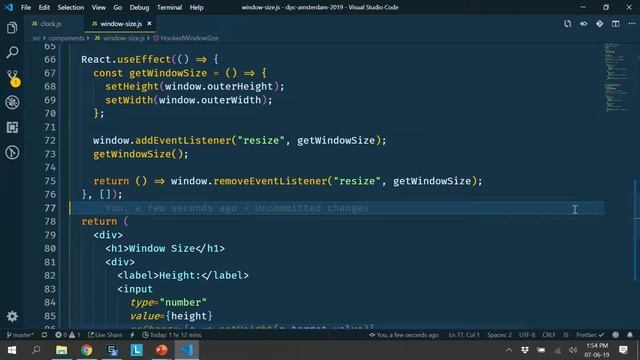Open the GitLens view below the Extensions icon
Image resolution: width=640 pixels, height=360 pixels.
pyautogui.click(x=12, y=152)
